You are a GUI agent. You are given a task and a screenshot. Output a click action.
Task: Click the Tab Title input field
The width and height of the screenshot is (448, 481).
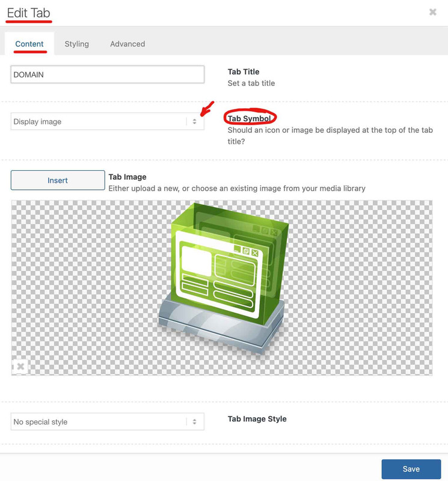click(108, 75)
